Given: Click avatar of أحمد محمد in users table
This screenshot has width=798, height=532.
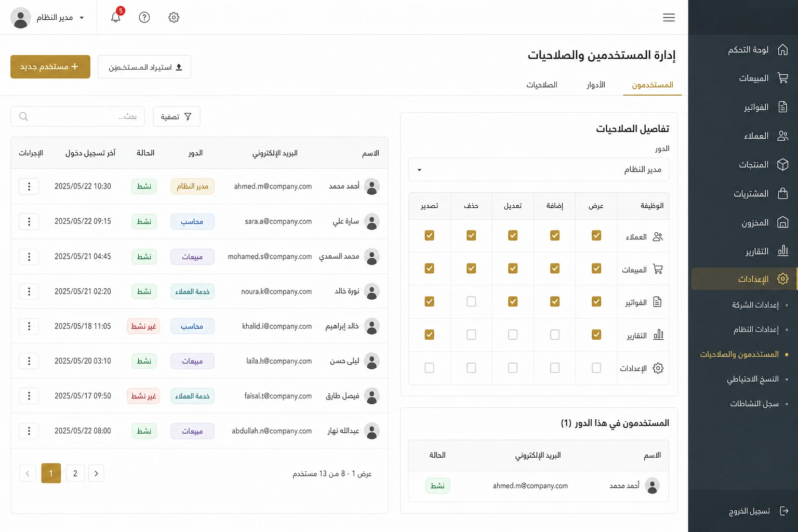Looking at the screenshot, I should [372, 186].
